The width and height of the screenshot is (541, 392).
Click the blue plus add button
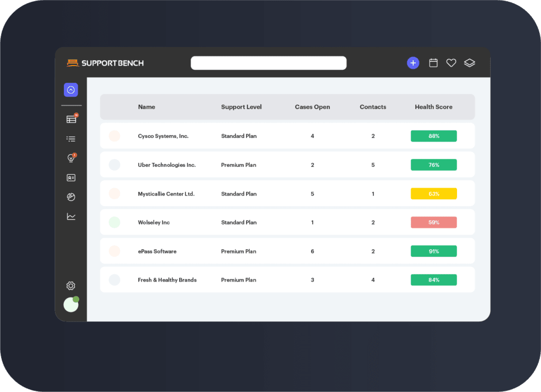click(x=413, y=63)
